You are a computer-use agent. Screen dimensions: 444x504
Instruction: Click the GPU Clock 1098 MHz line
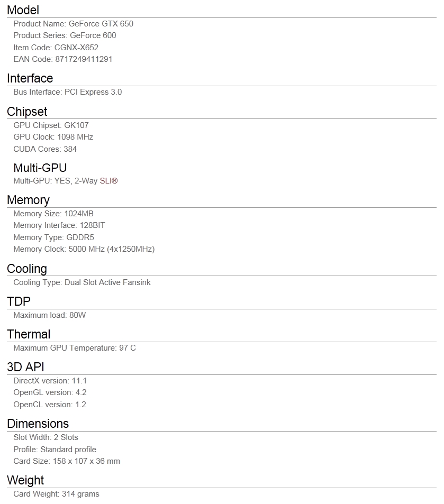point(53,137)
